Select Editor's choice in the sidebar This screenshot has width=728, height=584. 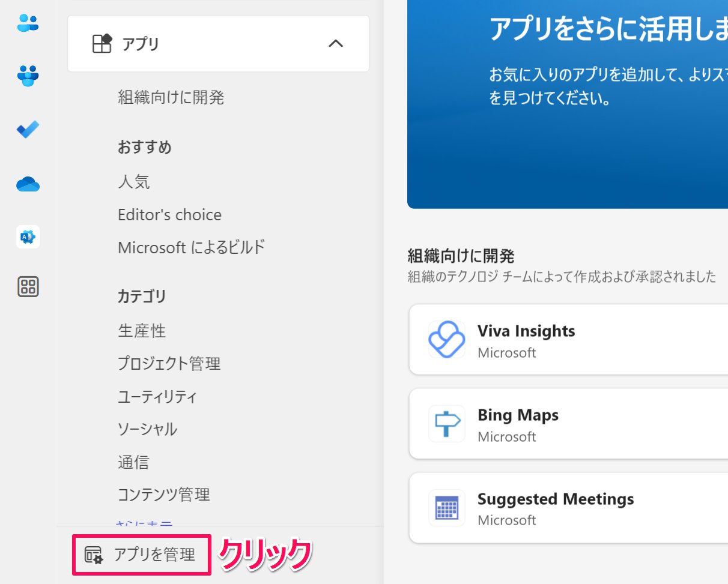tap(169, 215)
